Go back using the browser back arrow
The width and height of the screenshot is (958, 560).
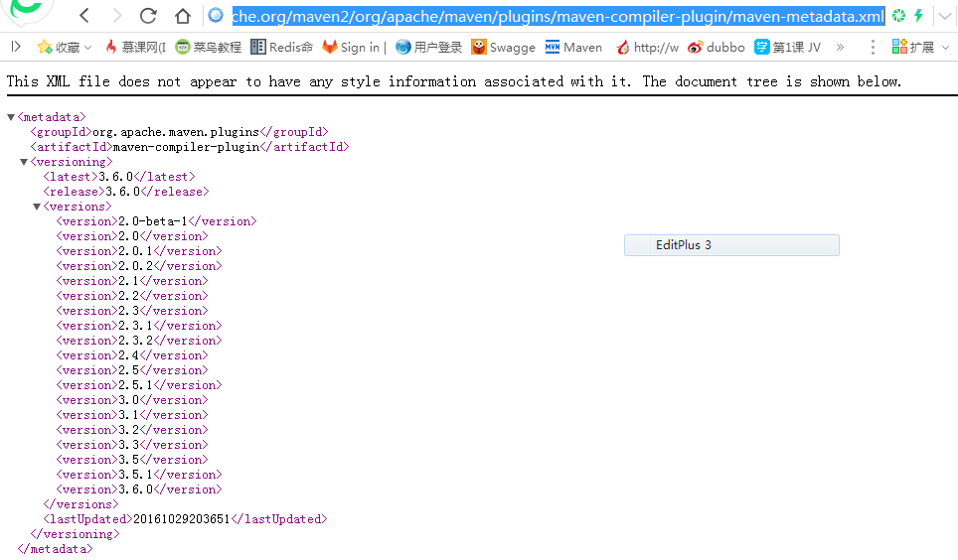click(x=84, y=16)
